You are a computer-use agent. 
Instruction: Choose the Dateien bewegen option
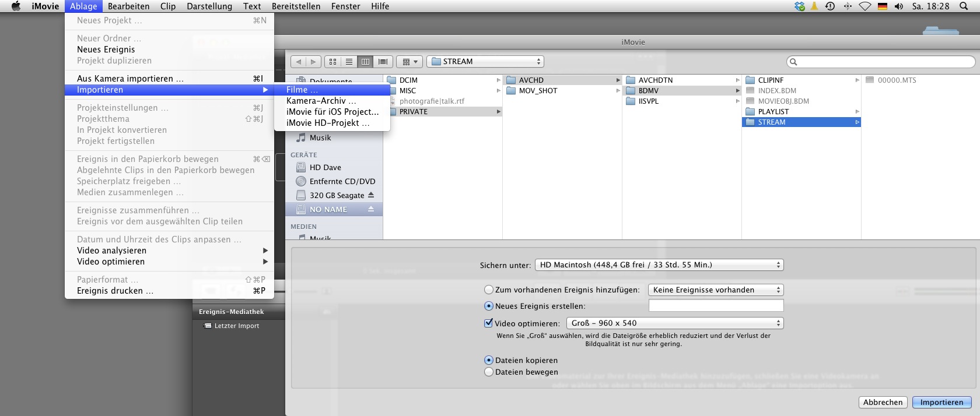(489, 372)
